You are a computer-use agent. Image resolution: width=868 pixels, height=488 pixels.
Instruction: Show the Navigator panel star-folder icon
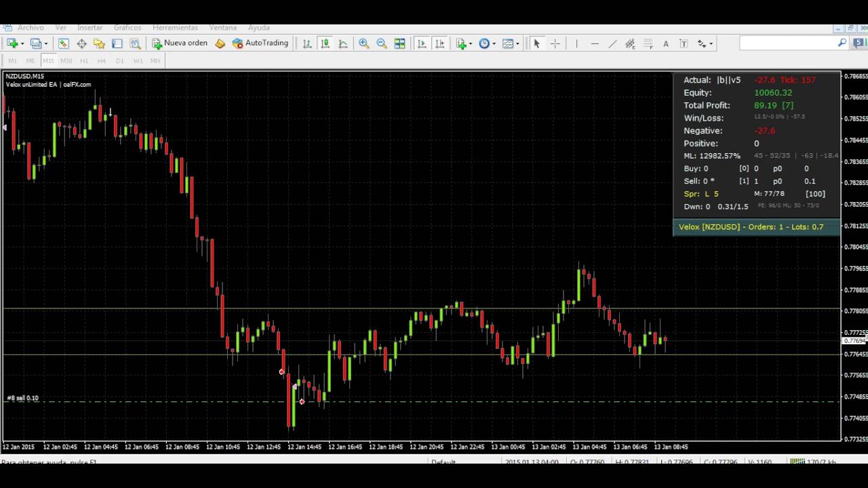pos(99,43)
